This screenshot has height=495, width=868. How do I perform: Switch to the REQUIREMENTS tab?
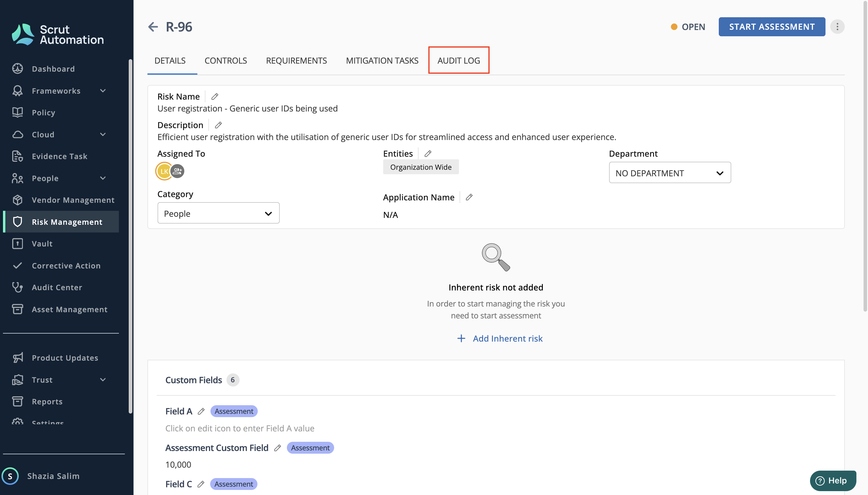point(296,61)
